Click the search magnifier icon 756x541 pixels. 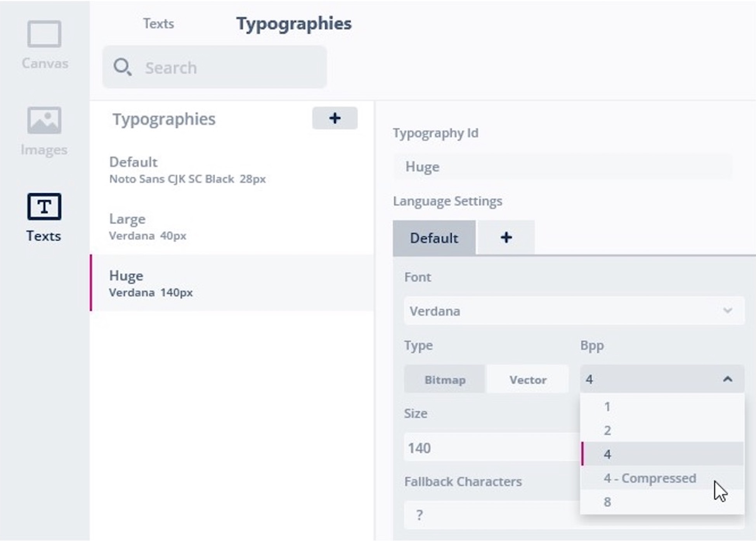[122, 67]
